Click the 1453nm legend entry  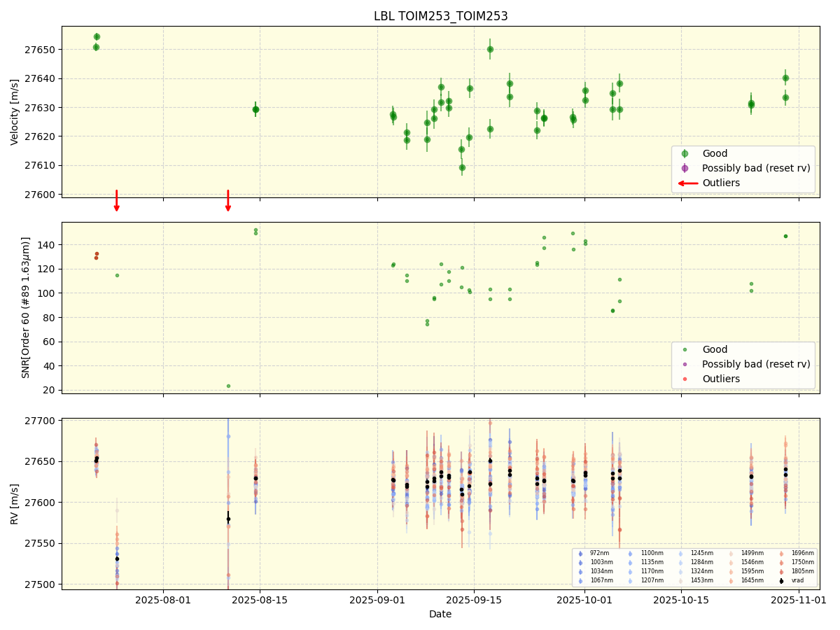(696, 580)
